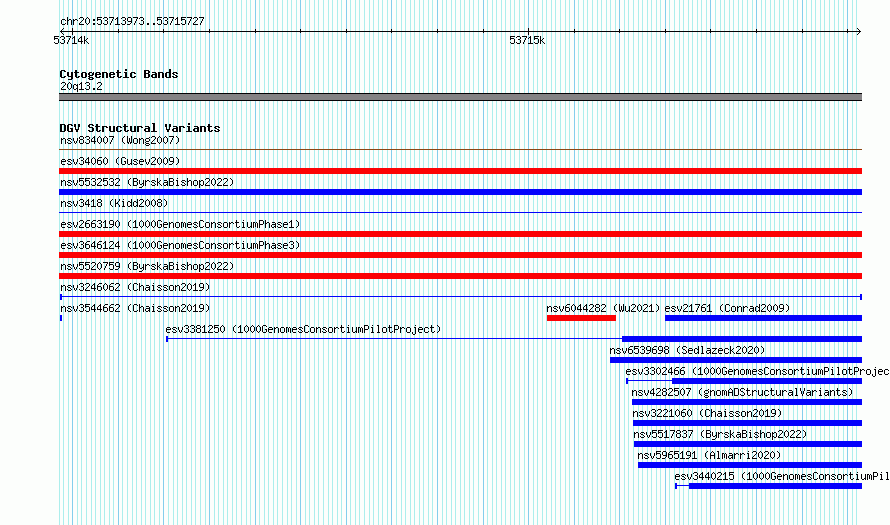Select the esv34060 (Gusev2009) red bar

460,171
